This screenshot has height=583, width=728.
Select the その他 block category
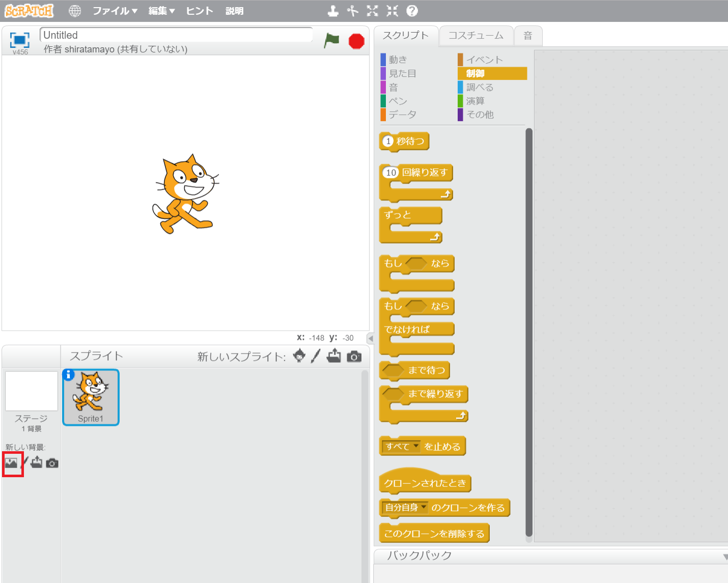[480, 114]
